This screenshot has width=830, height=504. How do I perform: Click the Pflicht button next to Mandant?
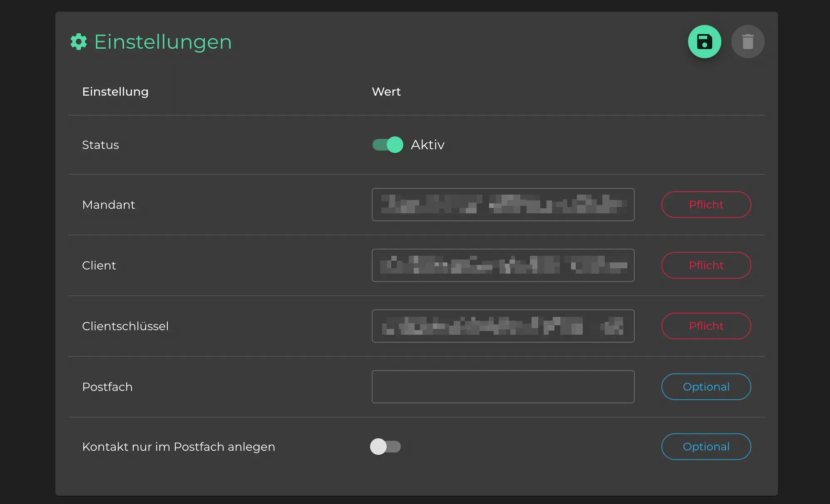pos(706,204)
